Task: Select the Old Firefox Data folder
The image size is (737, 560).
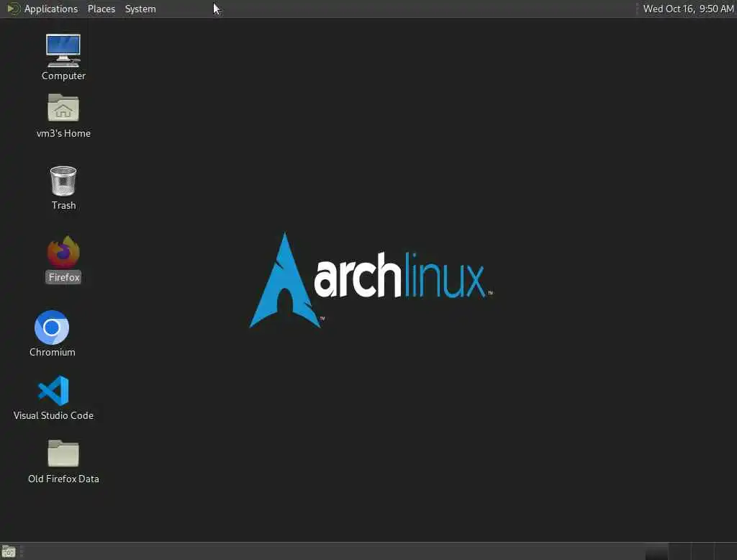Action: (x=63, y=461)
